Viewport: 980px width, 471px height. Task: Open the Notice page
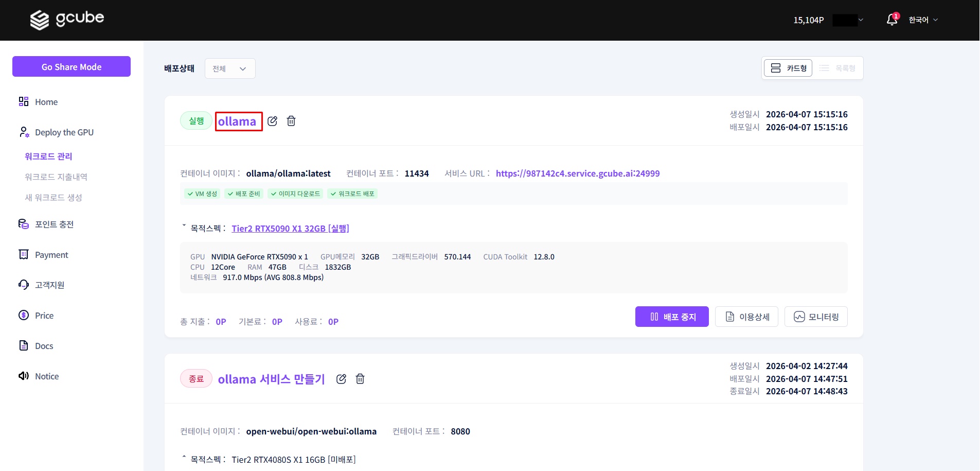point(47,376)
